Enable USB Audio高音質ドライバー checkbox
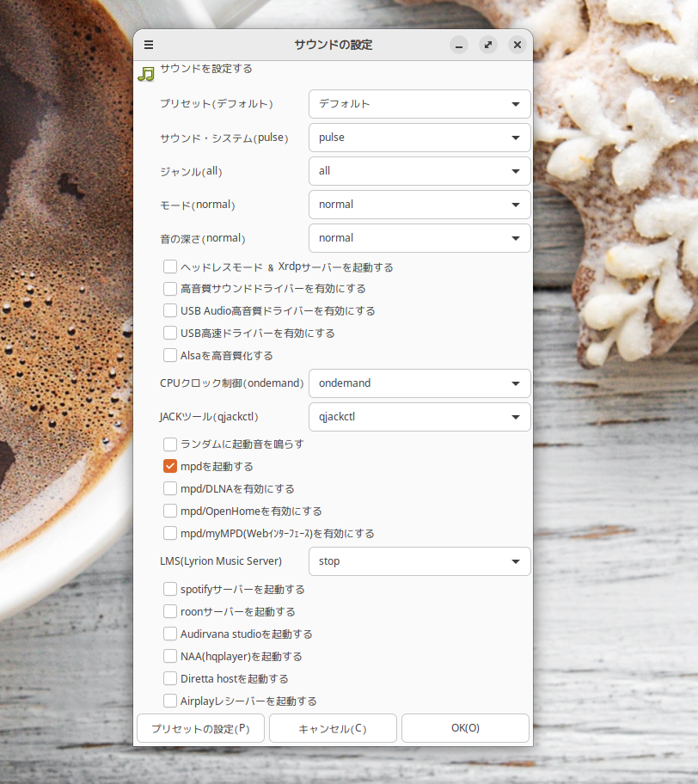The image size is (698, 784). pos(170,310)
